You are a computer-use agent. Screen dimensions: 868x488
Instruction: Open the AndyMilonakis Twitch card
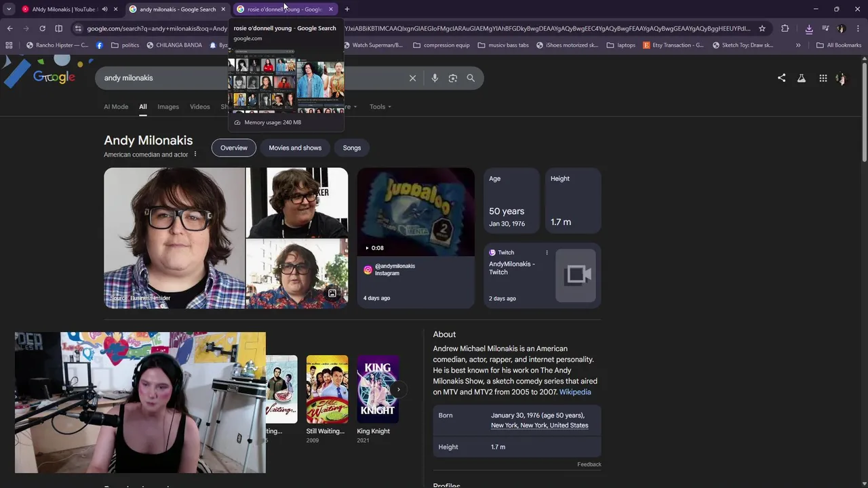coord(542,276)
